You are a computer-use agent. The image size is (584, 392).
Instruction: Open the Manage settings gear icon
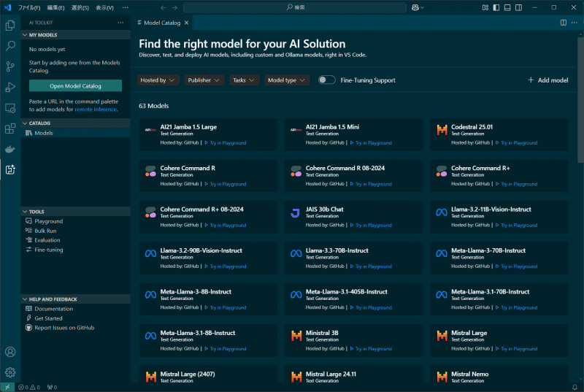pos(10,372)
